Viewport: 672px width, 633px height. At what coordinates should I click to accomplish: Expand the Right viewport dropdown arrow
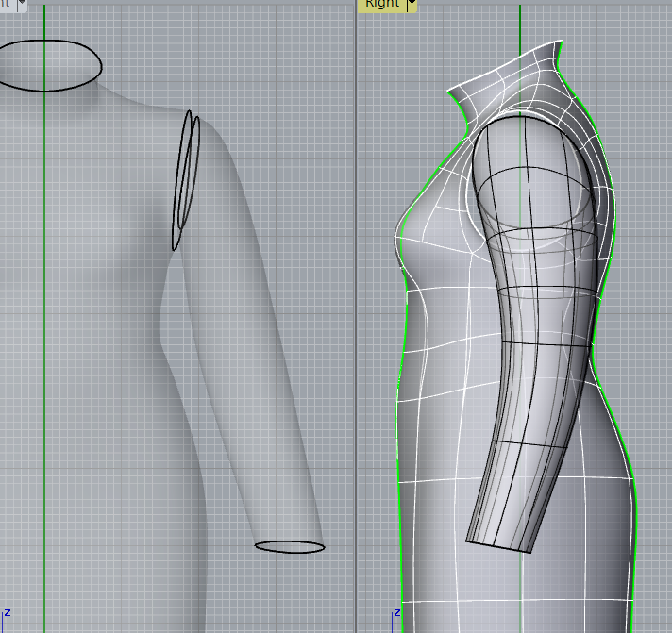[x=412, y=5]
